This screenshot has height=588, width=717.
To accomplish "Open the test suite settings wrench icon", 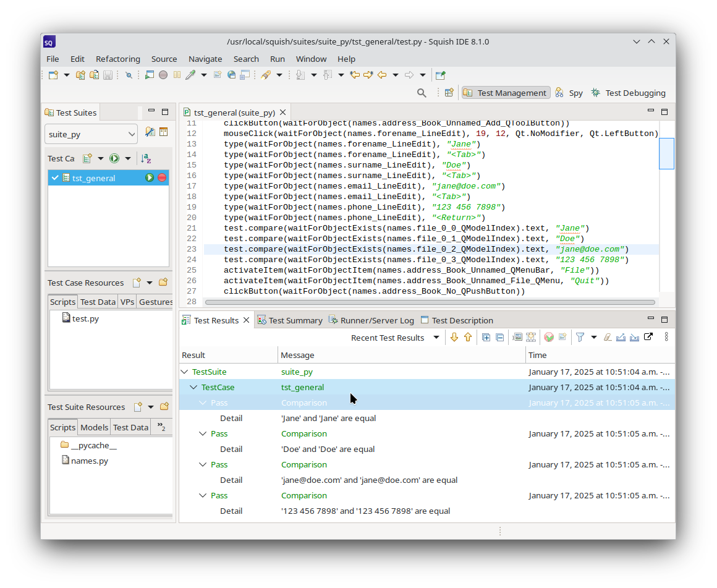I will point(150,132).
